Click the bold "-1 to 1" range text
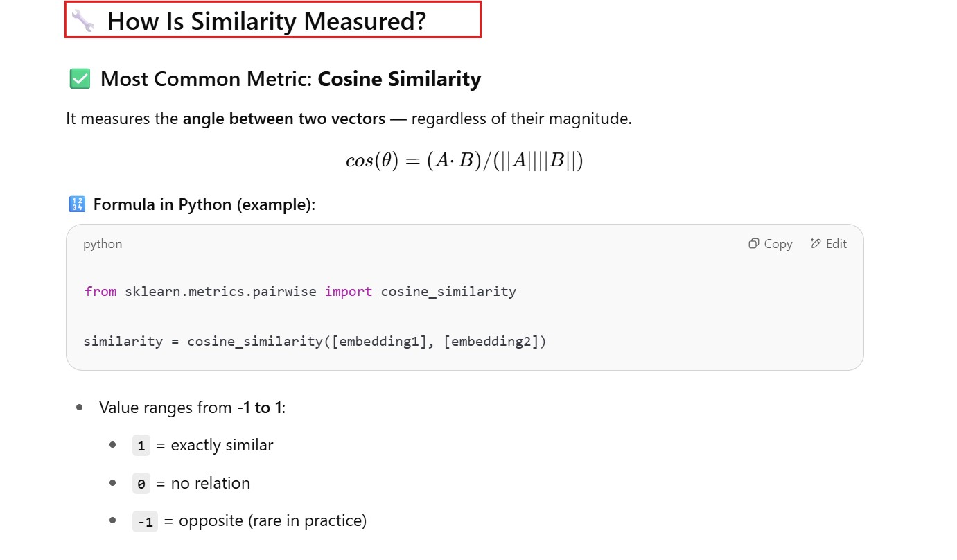 tap(259, 408)
